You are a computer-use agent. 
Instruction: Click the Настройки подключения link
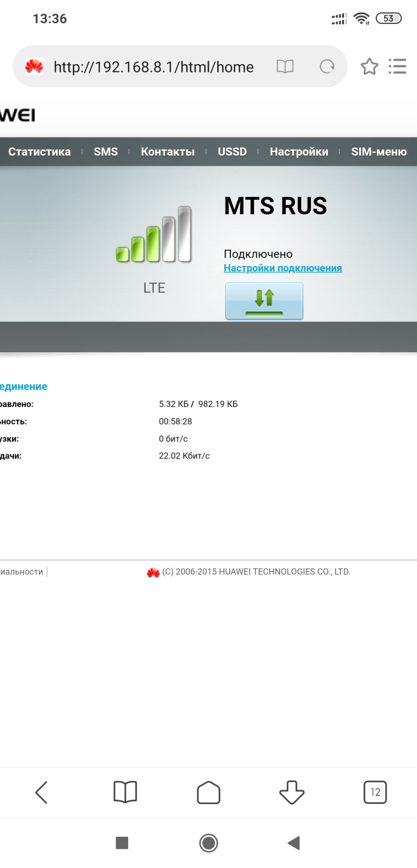click(283, 268)
